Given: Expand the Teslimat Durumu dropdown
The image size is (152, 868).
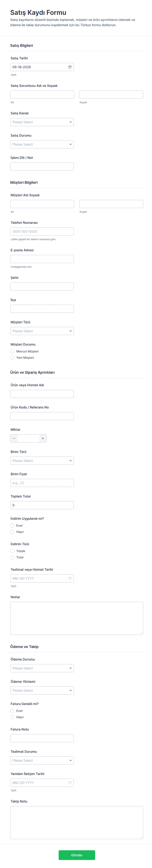Looking at the screenshot, I should click(x=42, y=760).
